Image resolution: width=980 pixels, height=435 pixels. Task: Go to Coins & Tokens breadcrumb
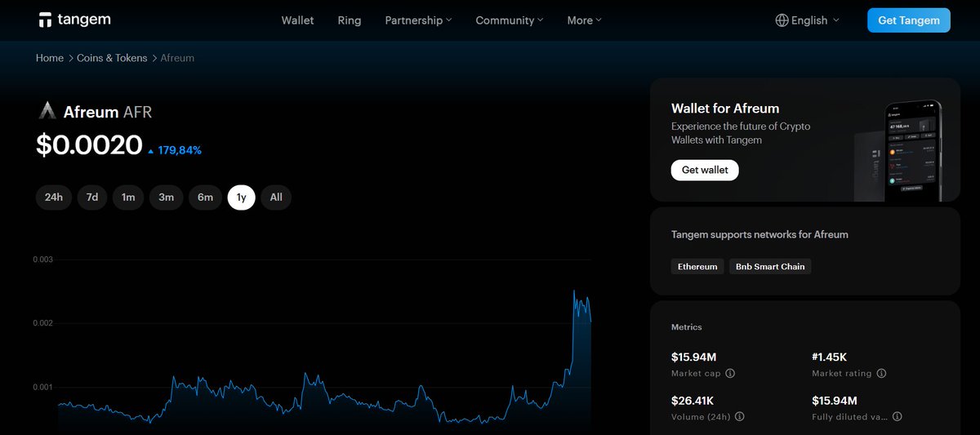112,58
